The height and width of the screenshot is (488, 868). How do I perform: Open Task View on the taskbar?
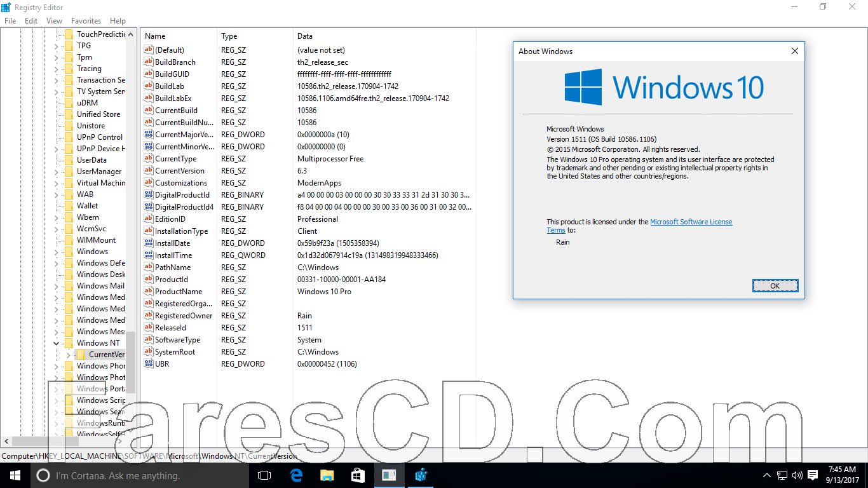[x=264, y=475]
